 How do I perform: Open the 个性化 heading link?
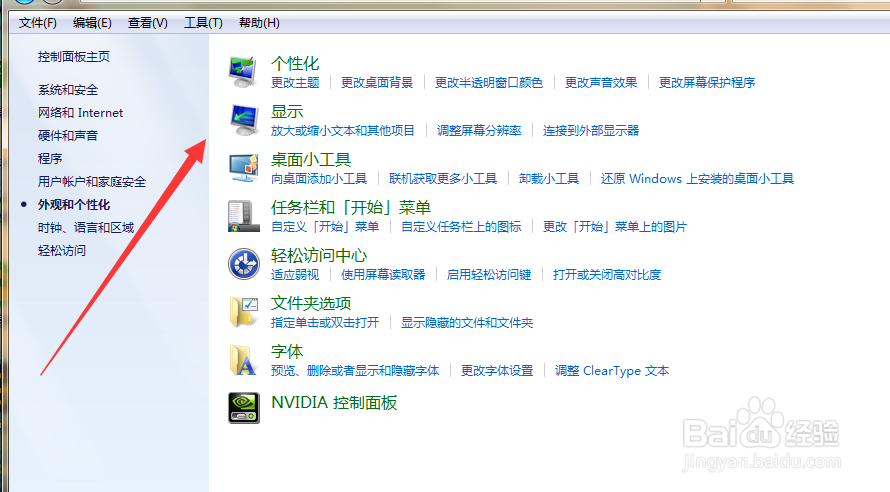295,64
